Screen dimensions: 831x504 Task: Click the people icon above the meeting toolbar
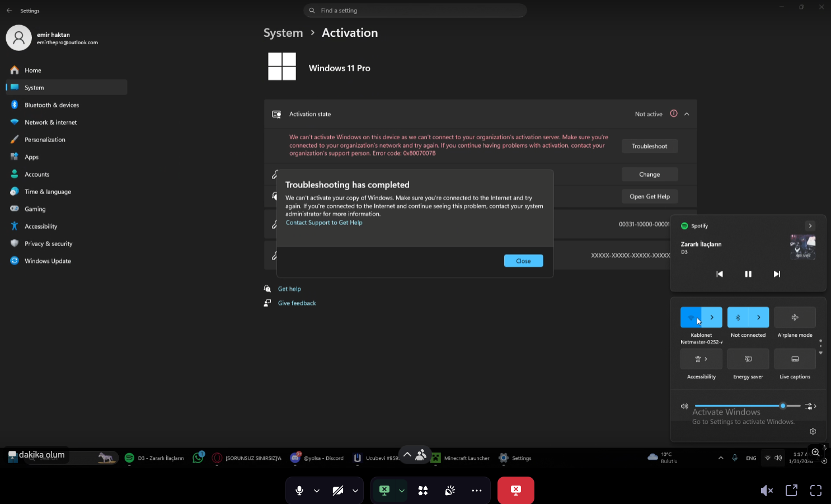point(421,455)
